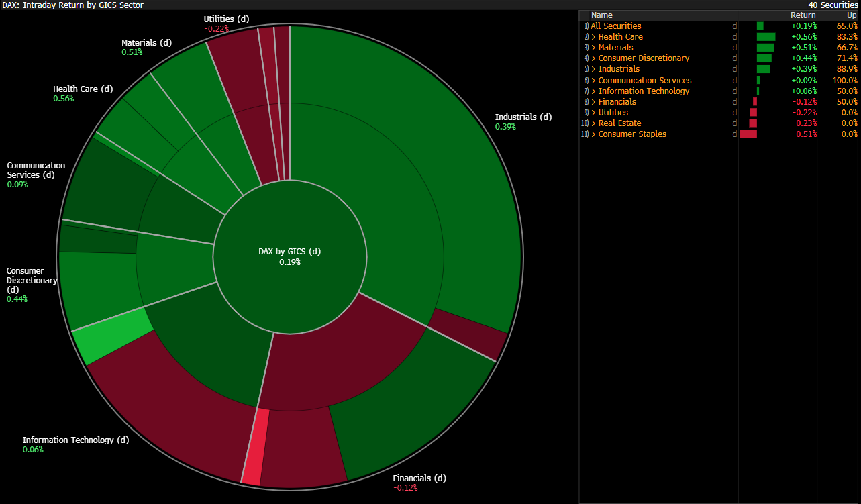
Task: Click the Consumer Discretionary (d) chart label
Action: [32, 281]
